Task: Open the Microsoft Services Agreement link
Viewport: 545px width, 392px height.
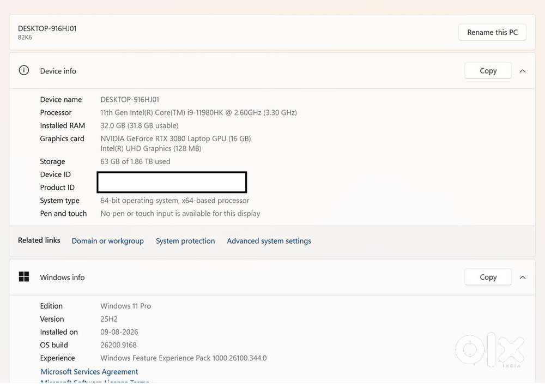Action: (x=89, y=371)
